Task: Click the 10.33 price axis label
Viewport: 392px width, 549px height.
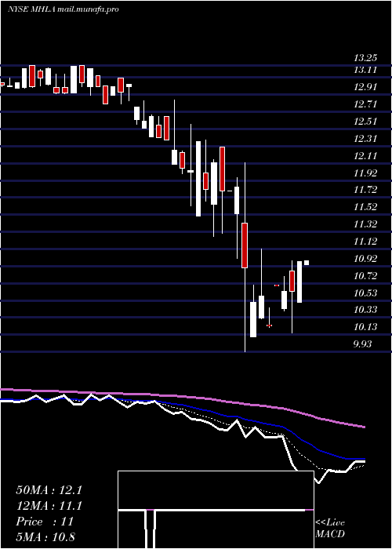Action: (365, 310)
